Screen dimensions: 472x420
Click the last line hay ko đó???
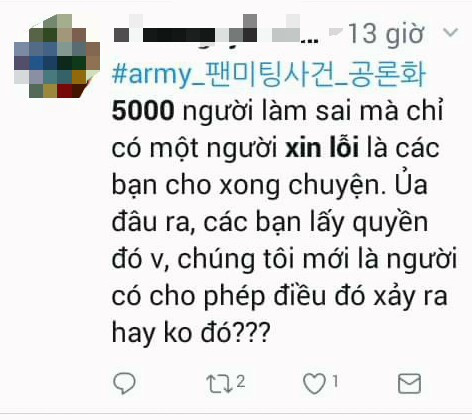point(191,332)
